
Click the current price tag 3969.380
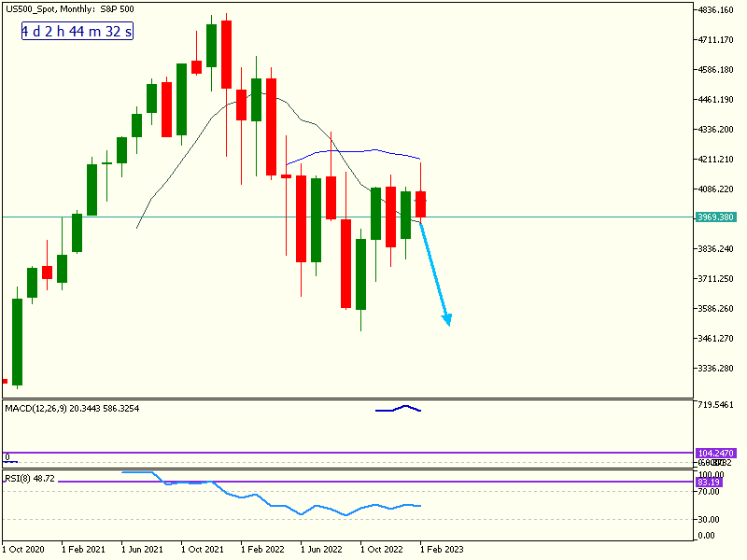click(x=716, y=217)
